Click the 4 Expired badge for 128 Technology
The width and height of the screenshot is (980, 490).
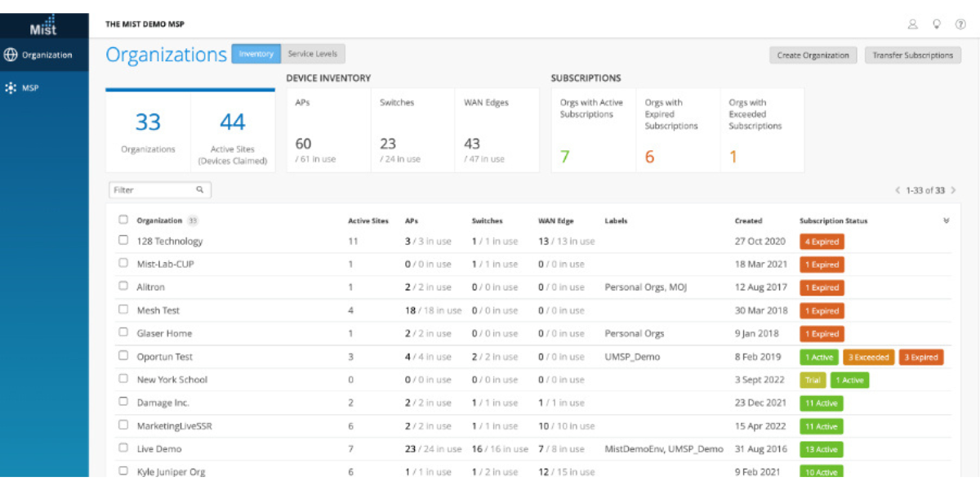click(x=822, y=242)
